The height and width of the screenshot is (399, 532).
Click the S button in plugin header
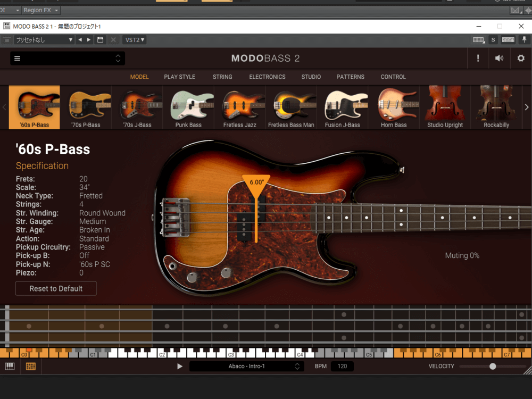click(x=493, y=40)
